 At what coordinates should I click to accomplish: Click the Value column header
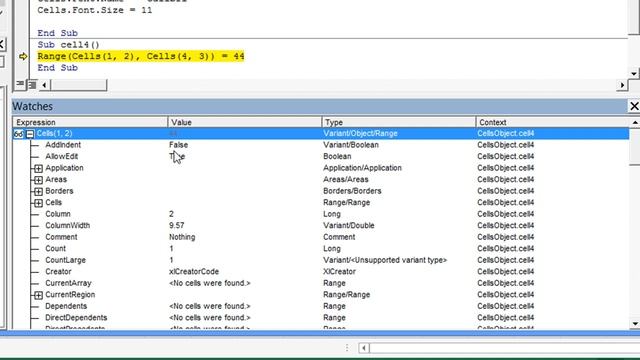click(244, 122)
